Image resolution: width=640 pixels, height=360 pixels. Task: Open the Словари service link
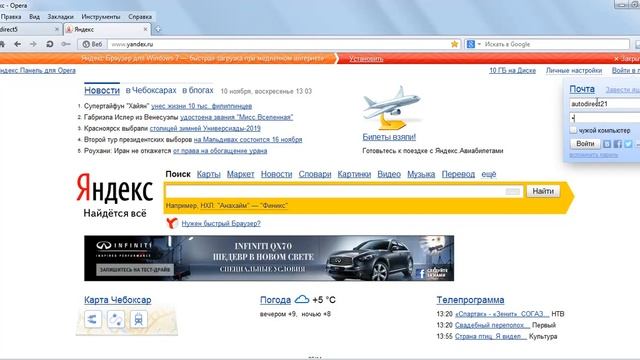[x=315, y=174]
